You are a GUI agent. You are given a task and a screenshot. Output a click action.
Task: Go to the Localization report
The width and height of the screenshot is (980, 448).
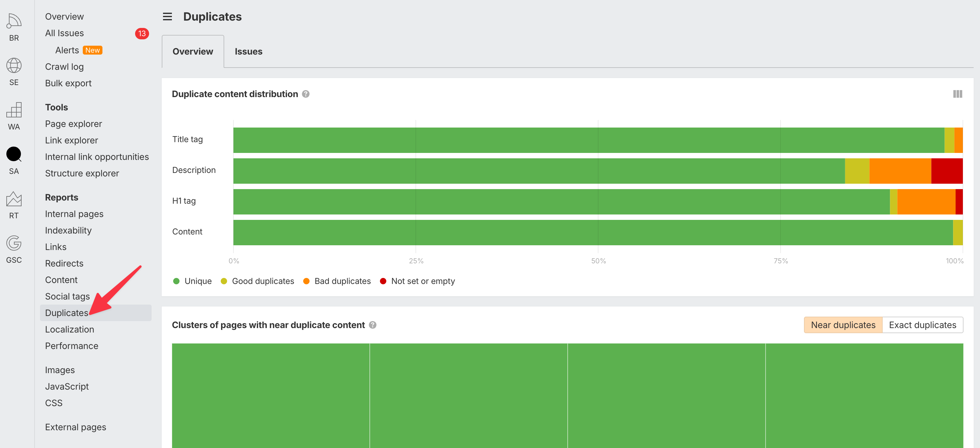tap(69, 330)
